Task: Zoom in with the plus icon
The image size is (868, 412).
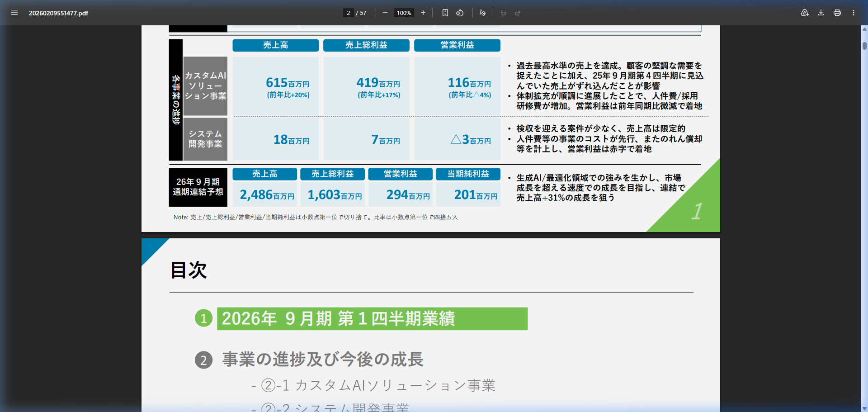Action: [x=423, y=13]
